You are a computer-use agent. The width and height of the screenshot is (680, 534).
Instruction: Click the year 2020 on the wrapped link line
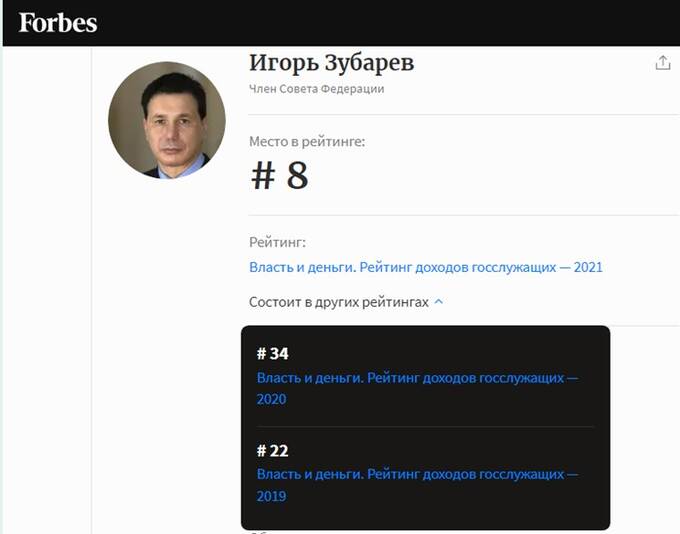tap(271, 399)
